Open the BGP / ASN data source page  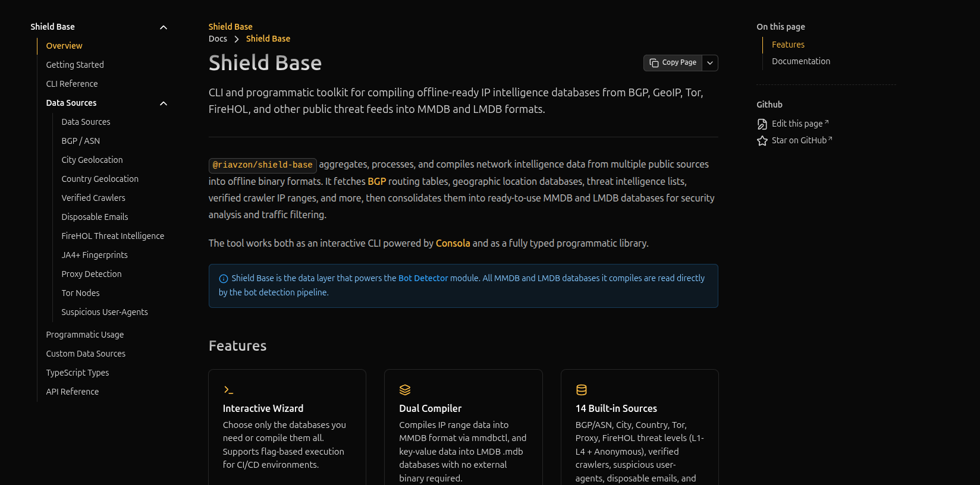click(81, 141)
